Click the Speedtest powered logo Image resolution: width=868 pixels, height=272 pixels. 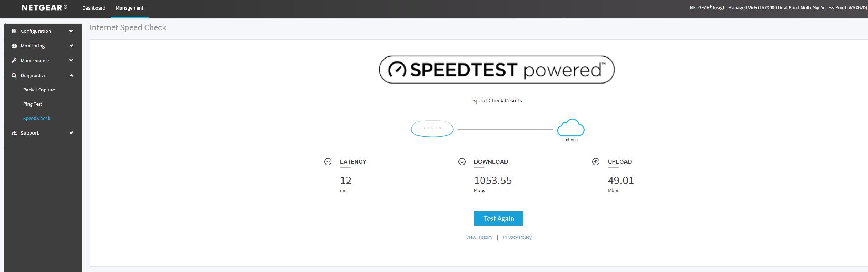496,70
